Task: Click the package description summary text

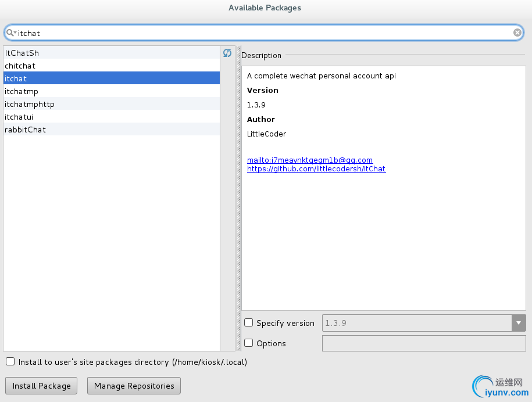Action: click(x=322, y=76)
